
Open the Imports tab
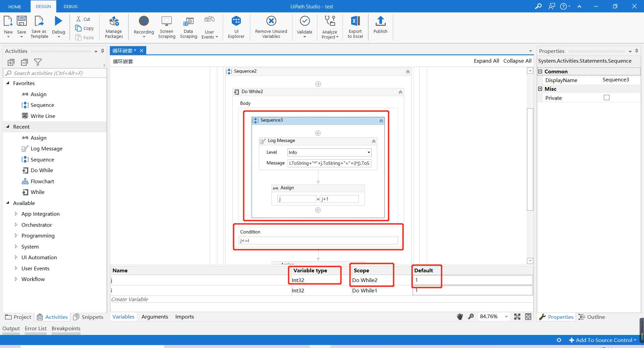click(184, 317)
